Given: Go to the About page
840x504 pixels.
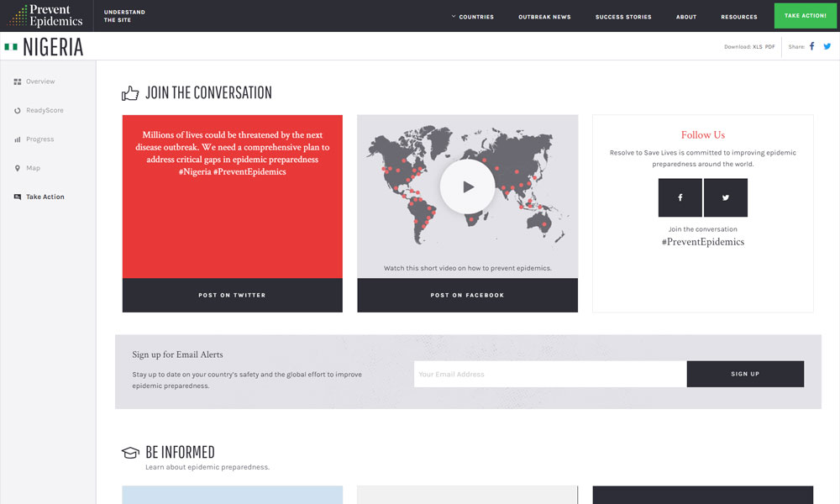Looking at the screenshot, I should click(686, 17).
